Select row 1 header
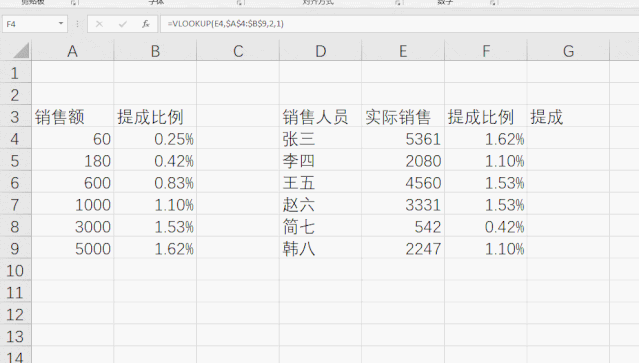This screenshot has height=363, width=639. pos(15,72)
